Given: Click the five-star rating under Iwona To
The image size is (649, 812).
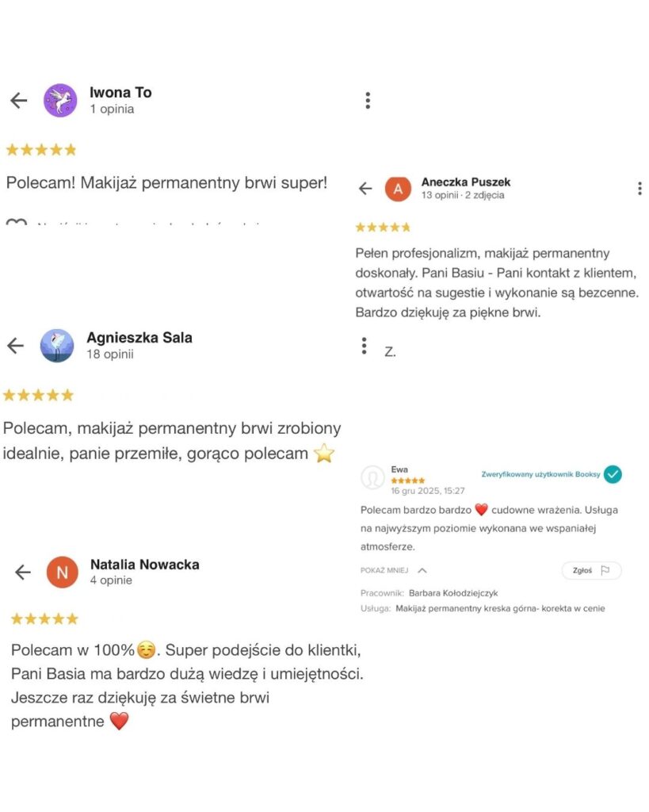Looking at the screenshot, I should click(41, 149).
